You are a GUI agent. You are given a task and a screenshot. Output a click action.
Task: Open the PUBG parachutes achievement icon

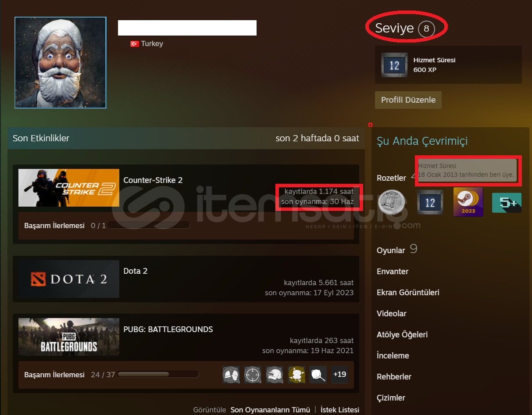(231, 375)
